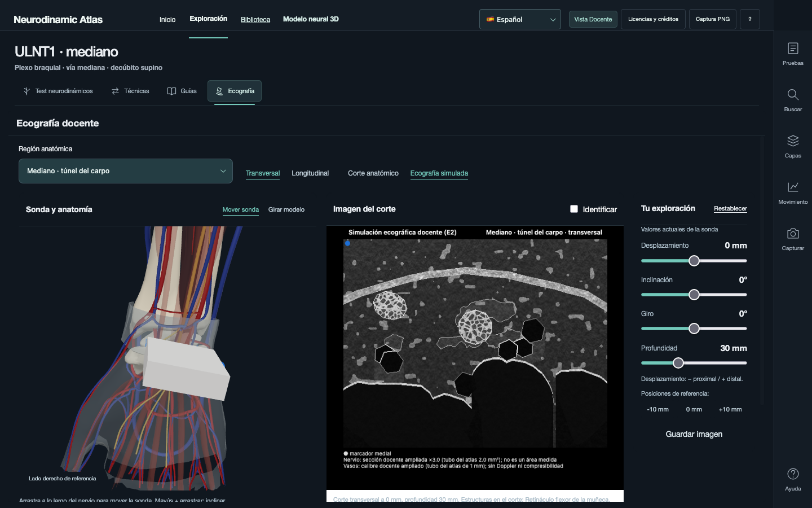The image size is (812, 508).
Task: Switch to Ecografía simulada mode
Action: click(x=439, y=173)
